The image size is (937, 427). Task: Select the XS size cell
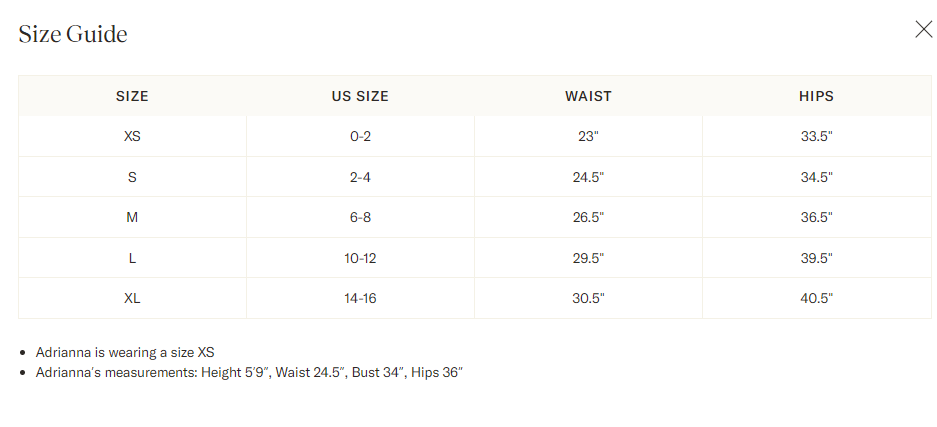point(132,136)
